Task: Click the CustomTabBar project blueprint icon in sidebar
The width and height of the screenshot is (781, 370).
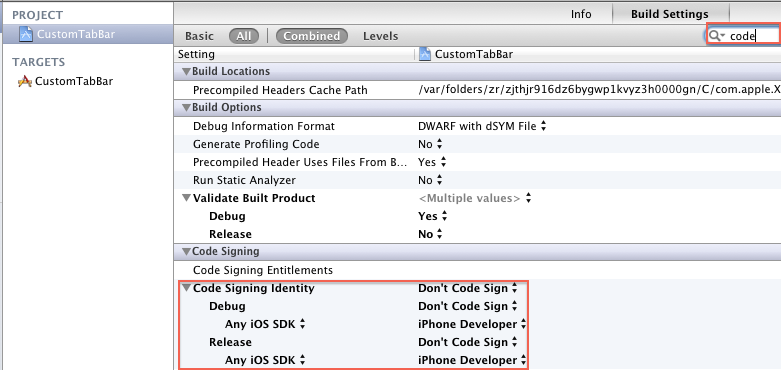Action: pyautogui.click(x=25, y=34)
